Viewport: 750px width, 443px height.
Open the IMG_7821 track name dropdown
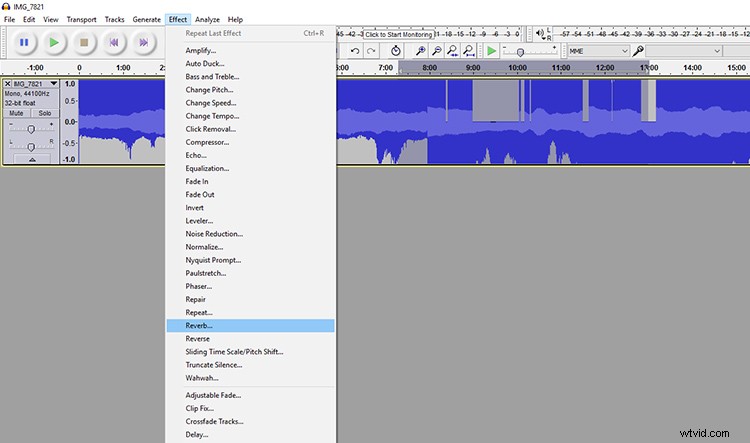coord(55,84)
